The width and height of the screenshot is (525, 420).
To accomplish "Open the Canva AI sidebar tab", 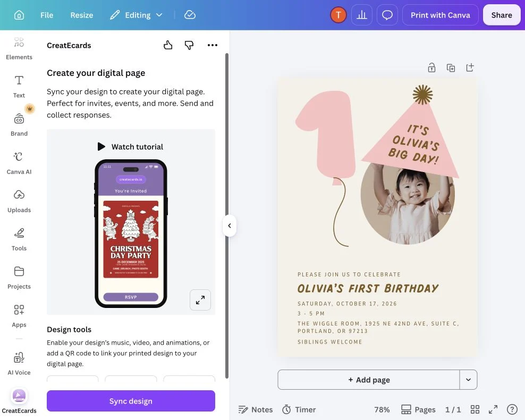I will pos(19,162).
